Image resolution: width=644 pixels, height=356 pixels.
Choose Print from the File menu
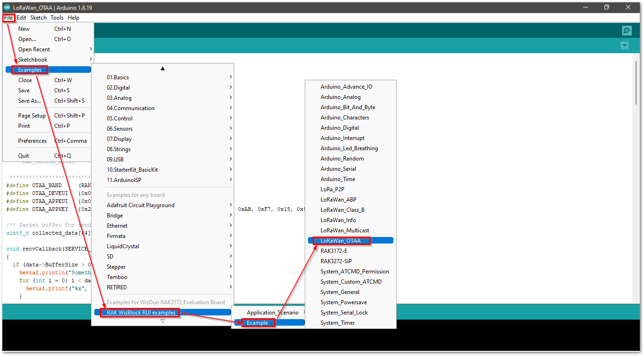49,126
